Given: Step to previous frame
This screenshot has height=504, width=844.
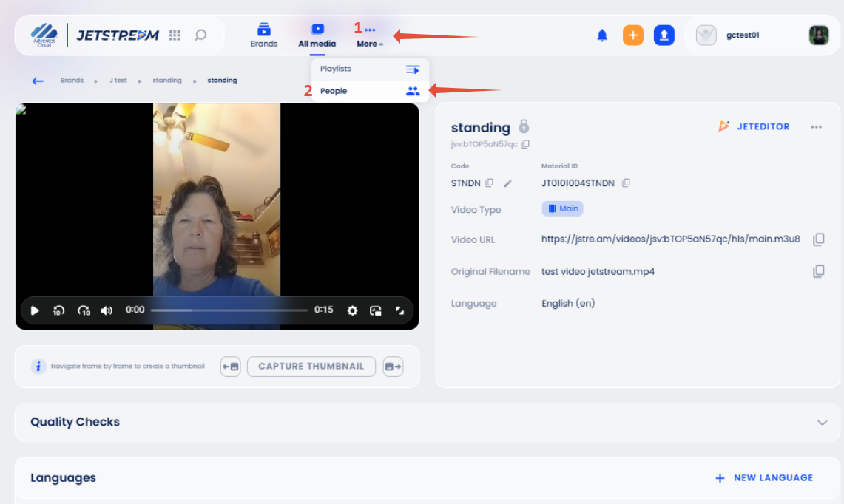Looking at the screenshot, I should click(230, 367).
